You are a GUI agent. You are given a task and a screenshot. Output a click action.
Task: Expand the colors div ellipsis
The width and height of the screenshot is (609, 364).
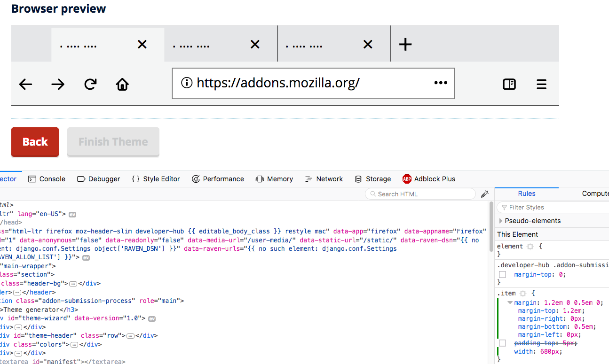pyautogui.click(x=74, y=345)
